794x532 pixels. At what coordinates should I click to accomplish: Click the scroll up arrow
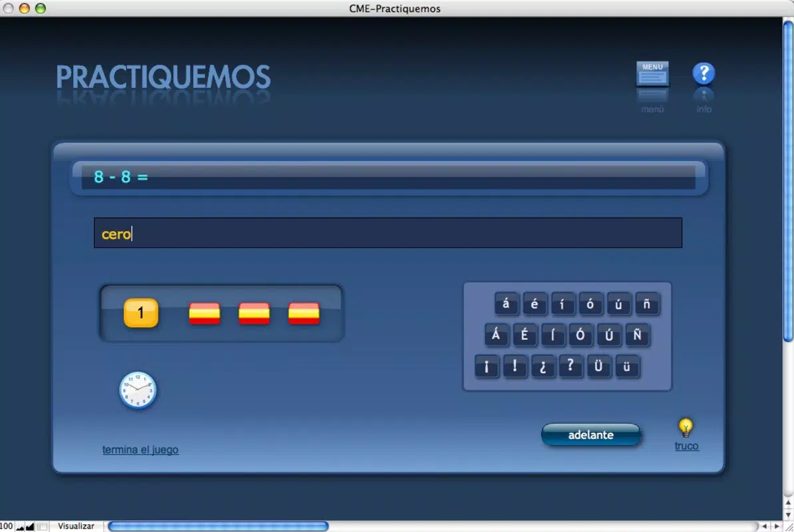(x=789, y=503)
